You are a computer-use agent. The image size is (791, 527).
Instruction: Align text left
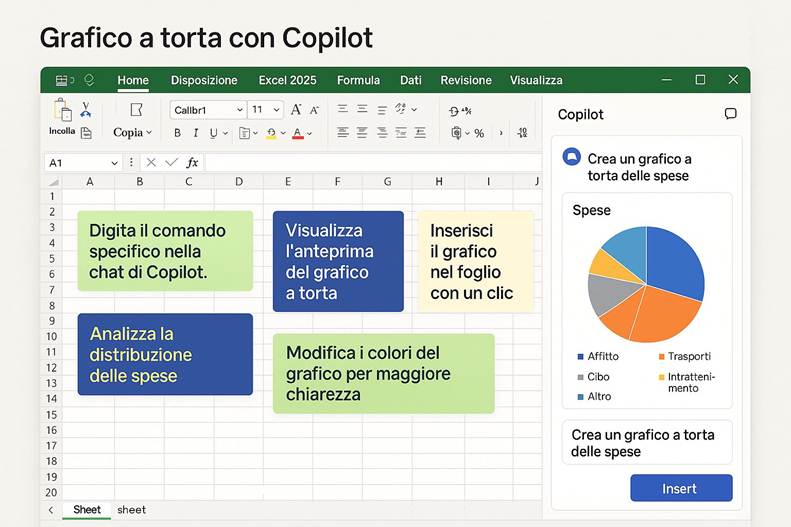pyautogui.click(x=343, y=133)
